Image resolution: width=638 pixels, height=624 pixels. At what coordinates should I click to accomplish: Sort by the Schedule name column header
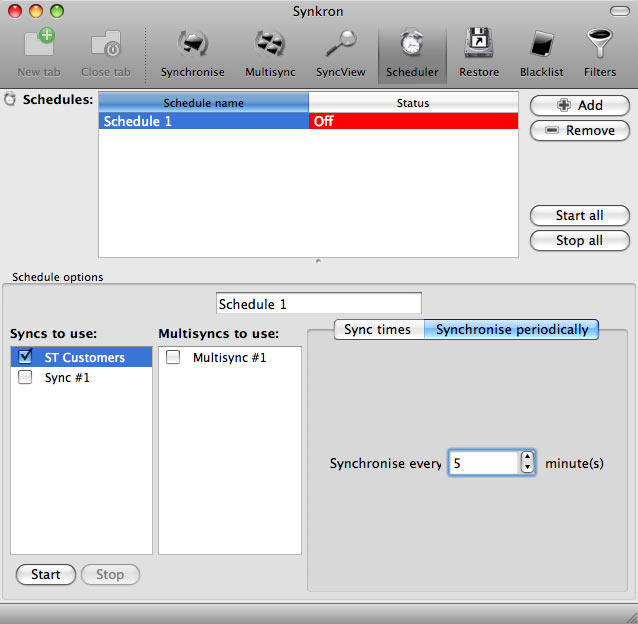[x=203, y=103]
